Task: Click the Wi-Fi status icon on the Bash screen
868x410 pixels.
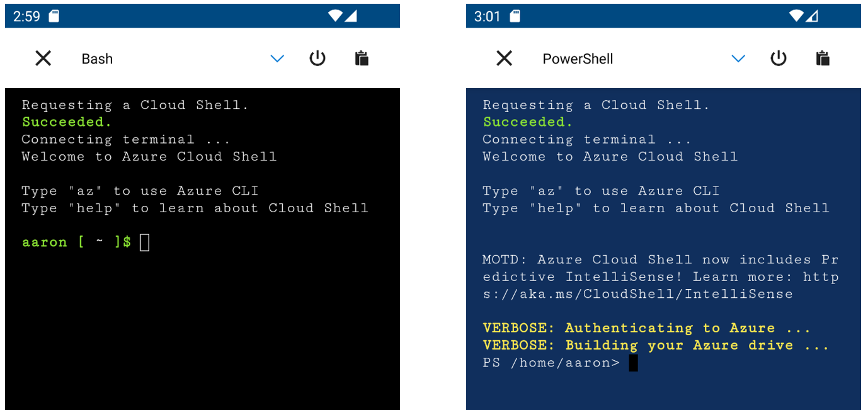Action: [x=335, y=16]
